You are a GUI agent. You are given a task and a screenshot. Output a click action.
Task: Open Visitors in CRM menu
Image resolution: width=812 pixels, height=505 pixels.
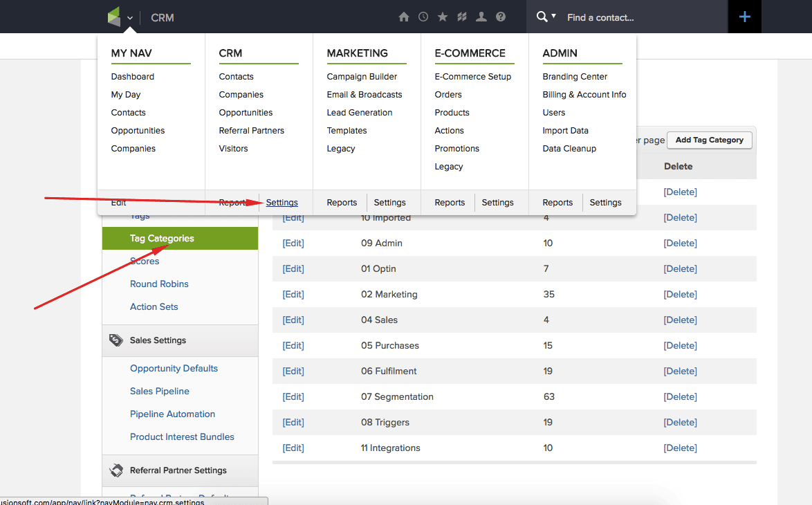[x=233, y=149]
